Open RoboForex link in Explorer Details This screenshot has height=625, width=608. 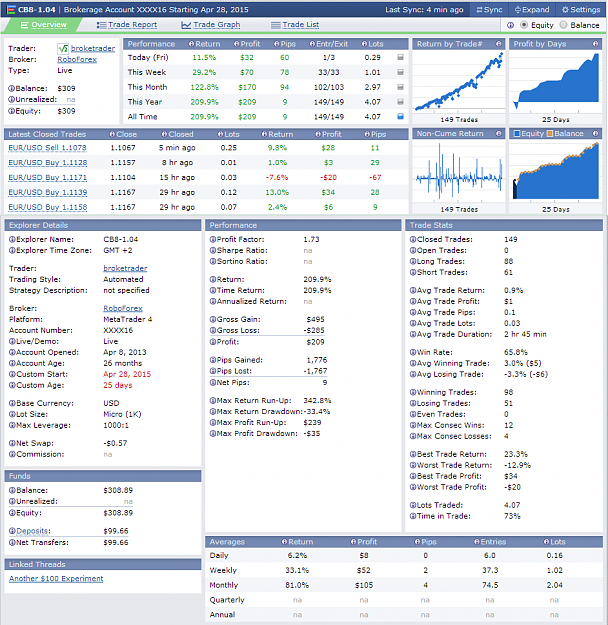click(x=123, y=308)
